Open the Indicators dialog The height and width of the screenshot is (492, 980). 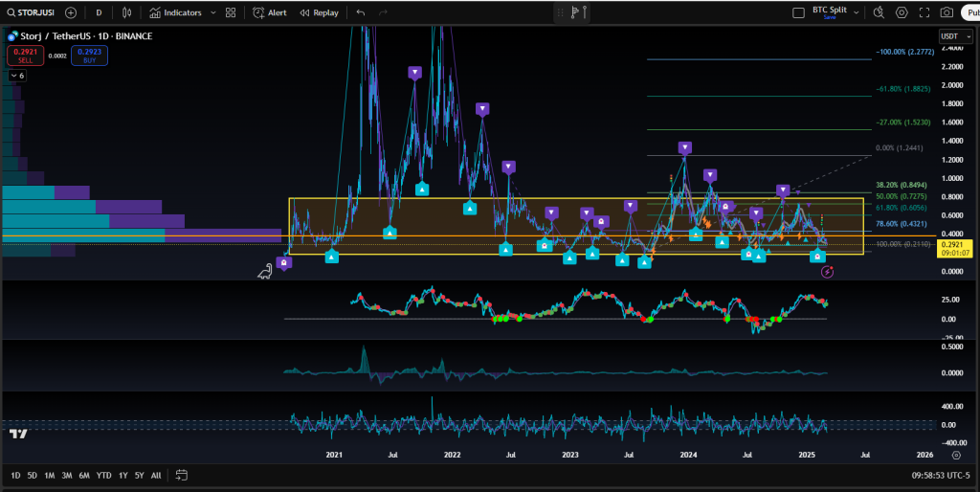pos(176,12)
